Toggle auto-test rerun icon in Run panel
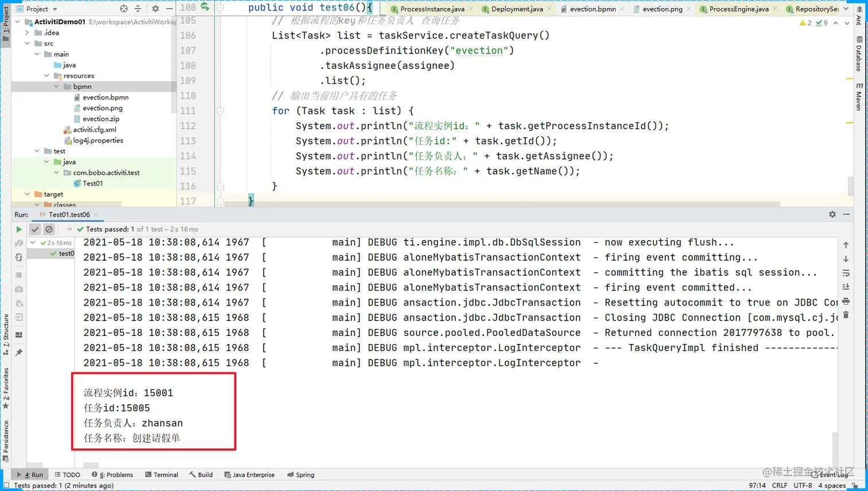The width and height of the screenshot is (868, 491). tap(19, 257)
